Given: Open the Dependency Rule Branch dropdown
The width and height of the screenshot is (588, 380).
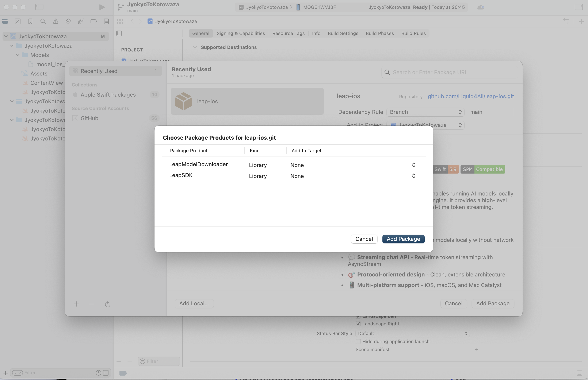Looking at the screenshot, I should 425,112.
